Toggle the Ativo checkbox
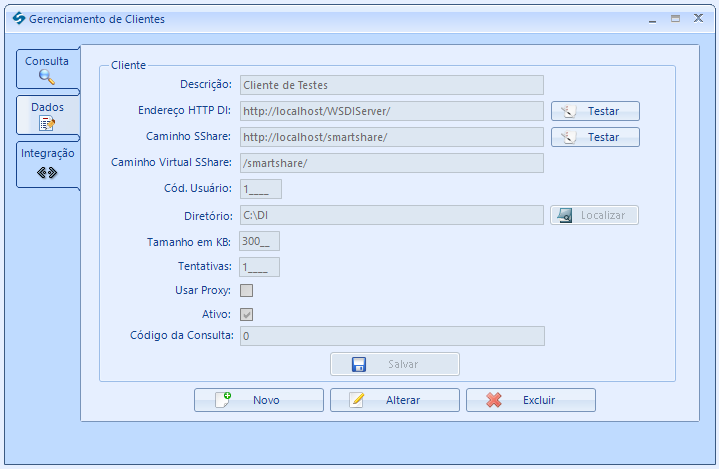This screenshot has width=719, height=469. (247, 315)
